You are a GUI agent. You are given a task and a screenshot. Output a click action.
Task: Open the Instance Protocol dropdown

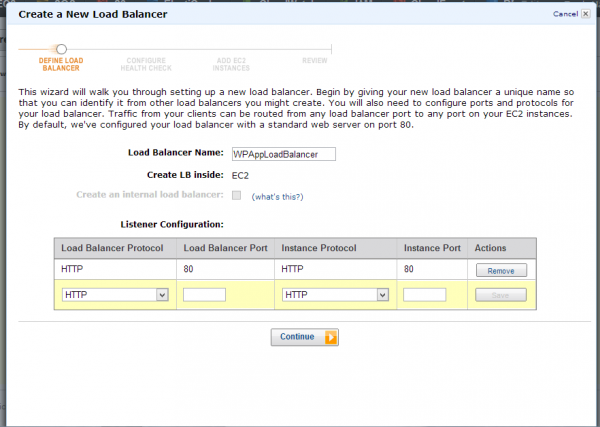point(336,295)
